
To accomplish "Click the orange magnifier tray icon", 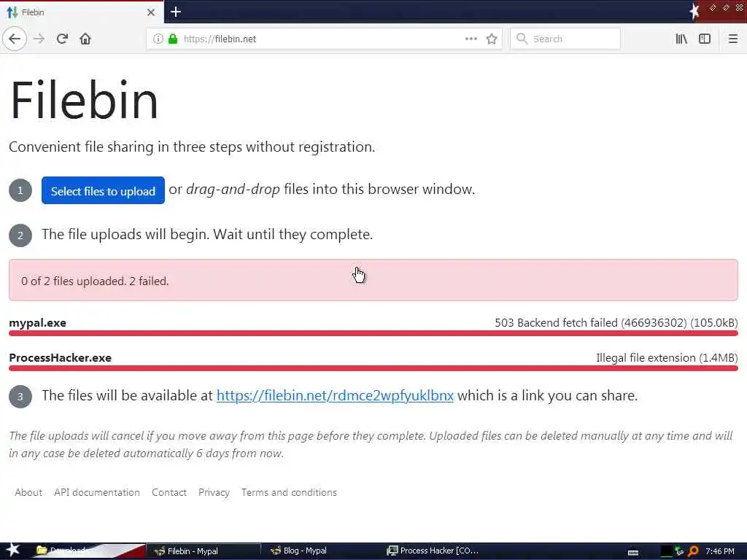I will coord(693,551).
